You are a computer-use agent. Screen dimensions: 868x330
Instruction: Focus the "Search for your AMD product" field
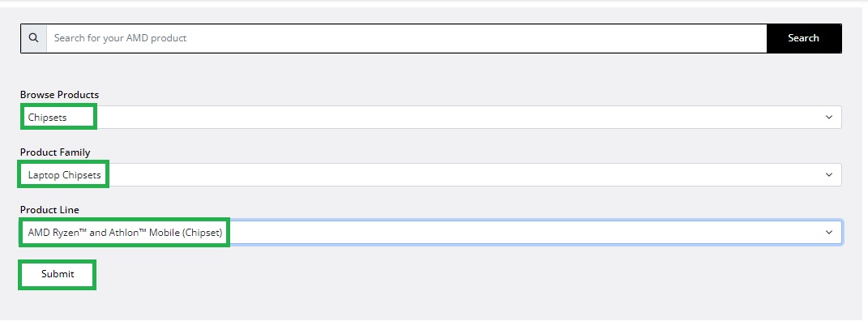tap(405, 38)
